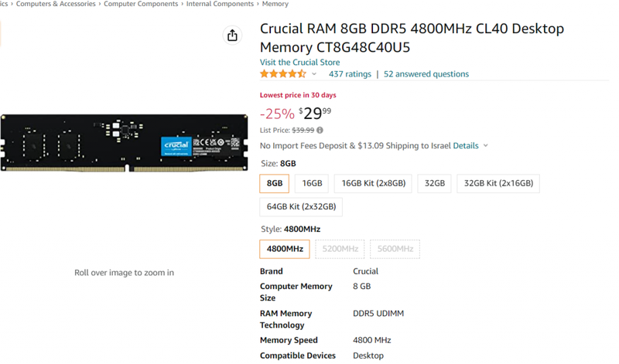Visit the Crucial Store link
Screen dimensions: 619x364
(299, 63)
